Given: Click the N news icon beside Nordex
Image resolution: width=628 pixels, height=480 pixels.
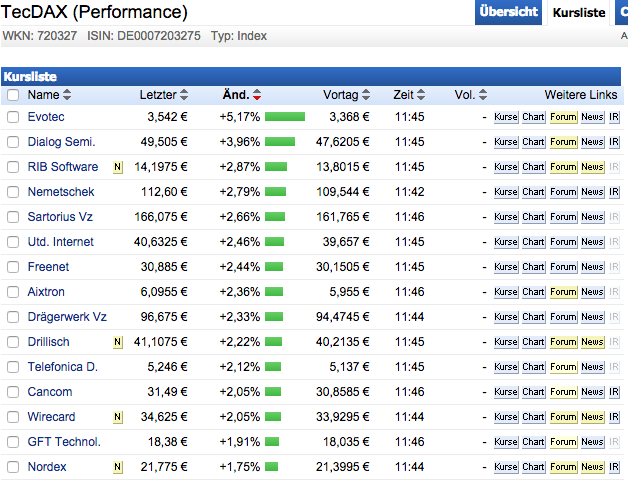Looking at the screenshot, I should [117, 467].
